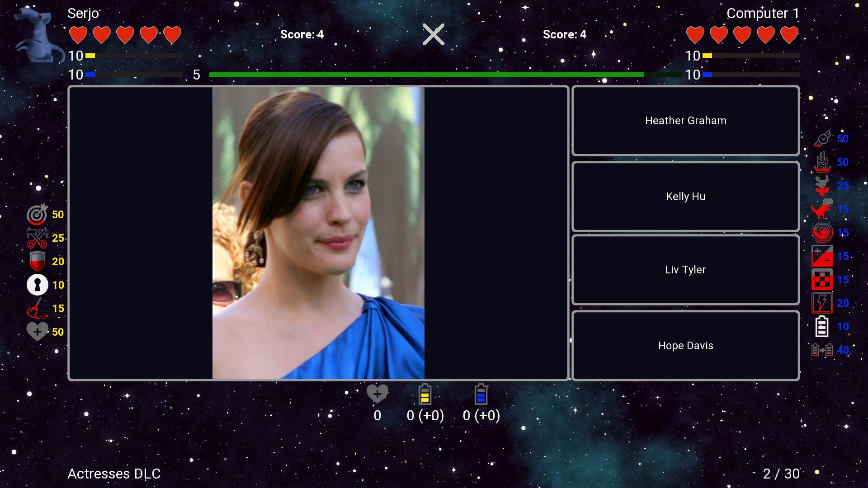Click the lightning bolt icon (20 points)

(x=823, y=303)
